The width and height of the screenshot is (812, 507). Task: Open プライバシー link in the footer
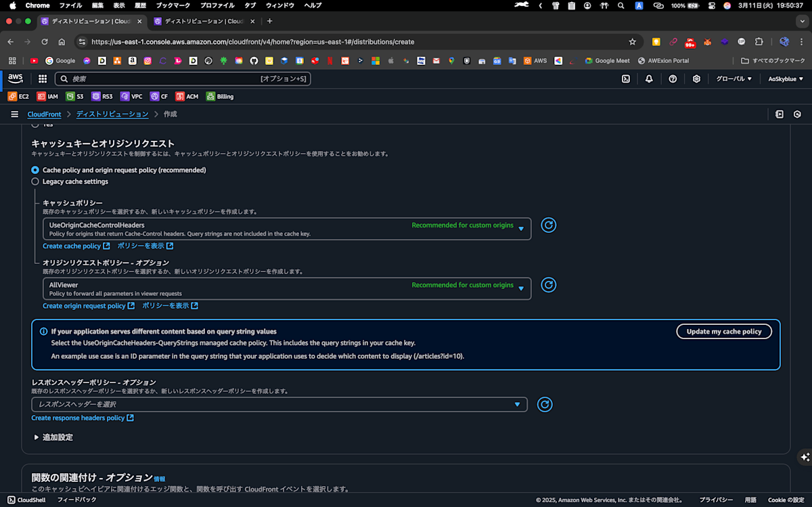(x=716, y=500)
